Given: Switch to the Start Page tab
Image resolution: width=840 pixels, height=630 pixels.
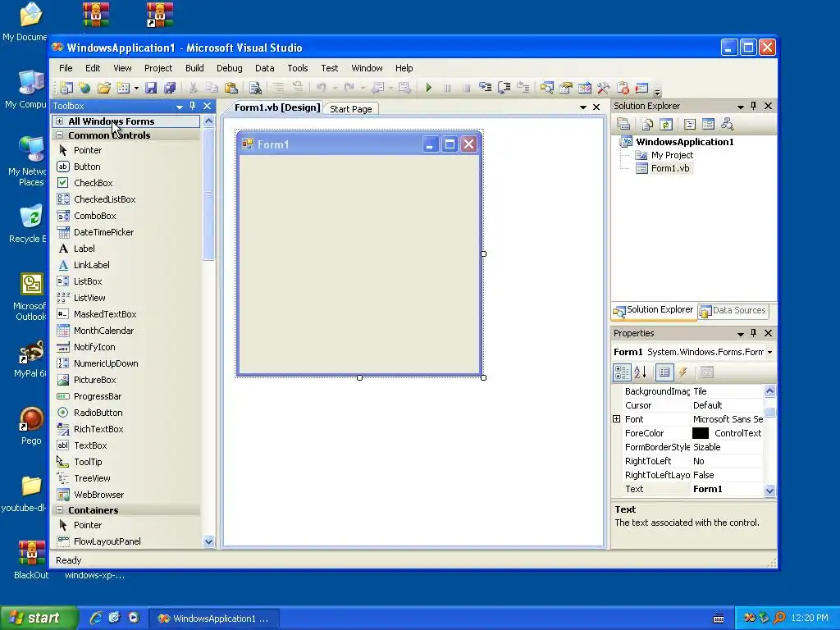Looking at the screenshot, I should pos(351,109).
